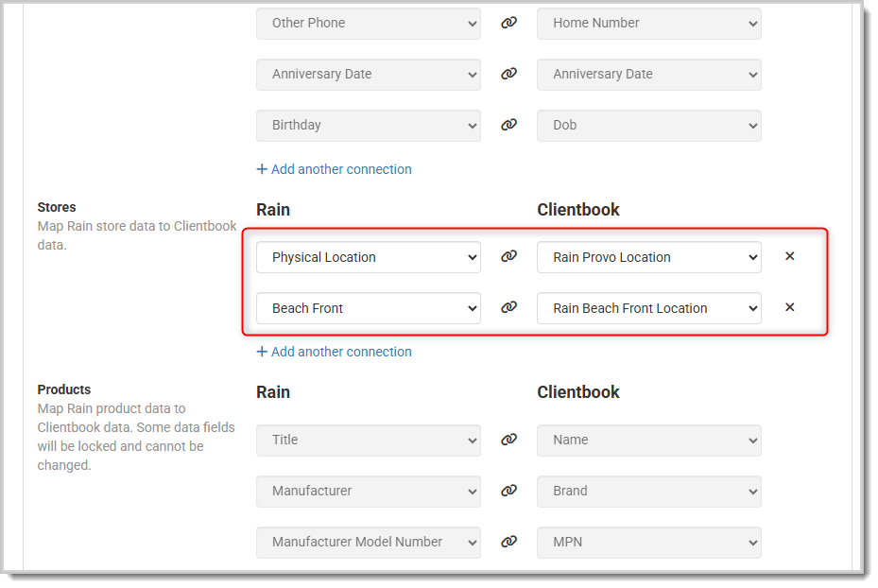Viewport: 878px width, 588px height.
Task: Open the Rain Provo Location dropdown
Action: [648, 256]
